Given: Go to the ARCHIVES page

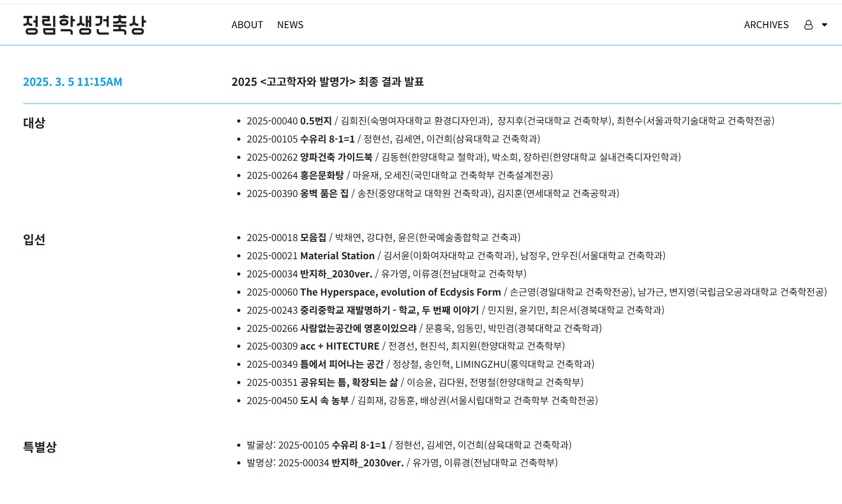Looking at the screenshot, I should pyautogui.click(x=766, y=25).
